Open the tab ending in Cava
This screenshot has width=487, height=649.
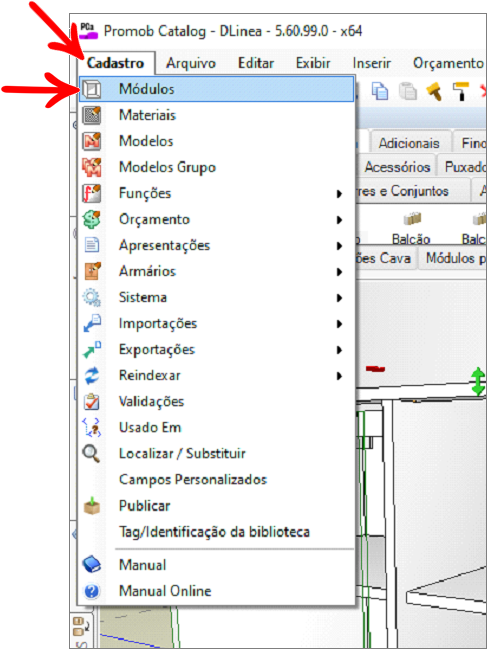click(x=386, y=258)
